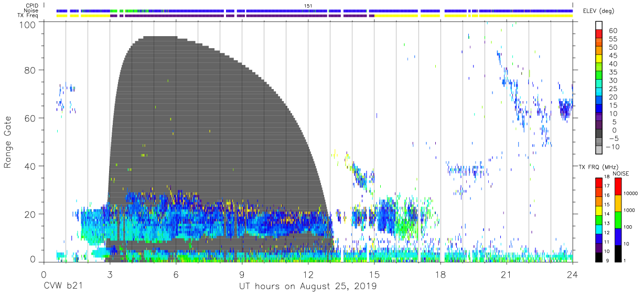Click the 6 tick on UT hours axis
644x297 pixels.
click(176, 274)
